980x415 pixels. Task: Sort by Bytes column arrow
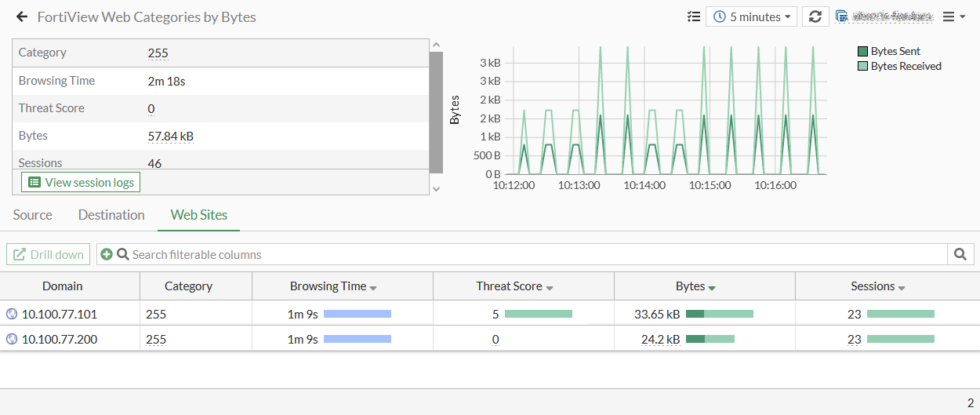(x=712, y=287)
